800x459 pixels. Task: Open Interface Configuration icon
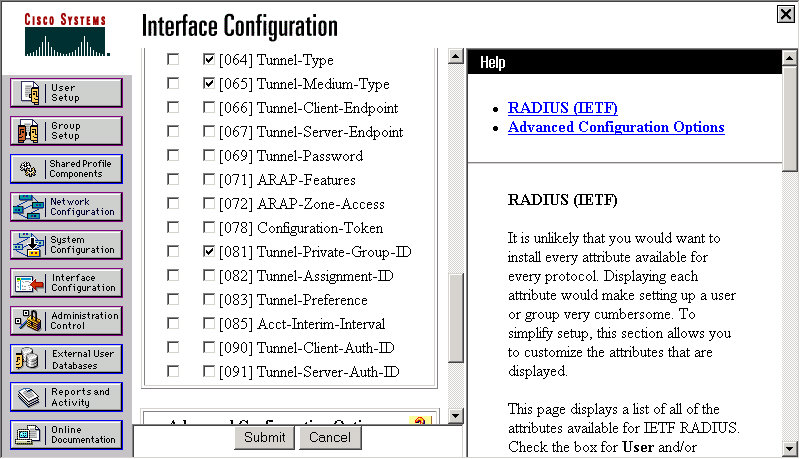coord(30,283)
